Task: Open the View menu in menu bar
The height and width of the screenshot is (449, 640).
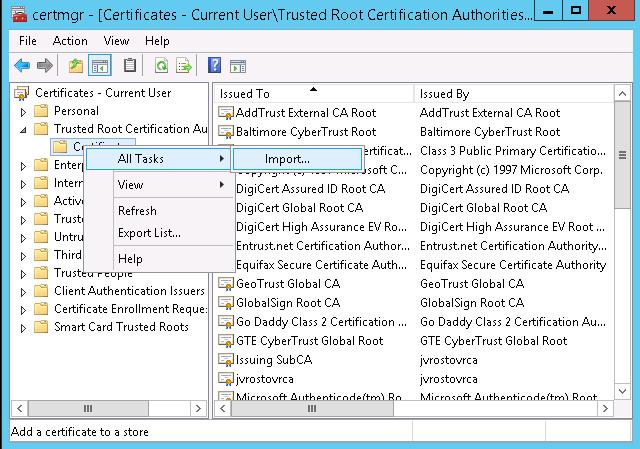Action: click(x=116, y=41)
